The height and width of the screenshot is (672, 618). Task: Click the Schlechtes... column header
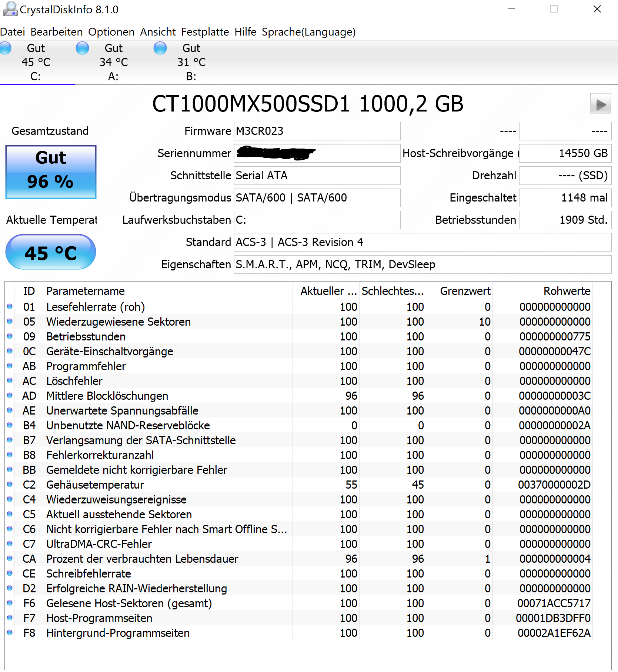[x=392, y=291]
